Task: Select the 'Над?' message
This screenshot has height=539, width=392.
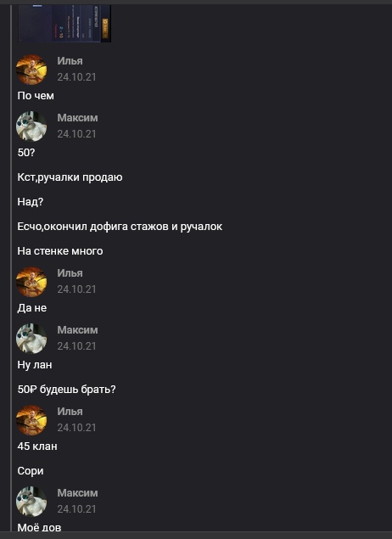Action: point(31,202)
